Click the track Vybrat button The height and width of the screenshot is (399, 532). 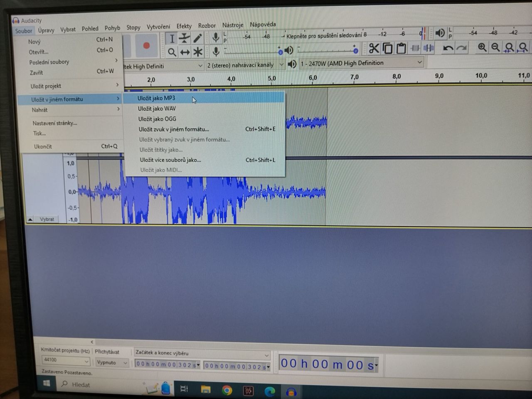[47, 219]
